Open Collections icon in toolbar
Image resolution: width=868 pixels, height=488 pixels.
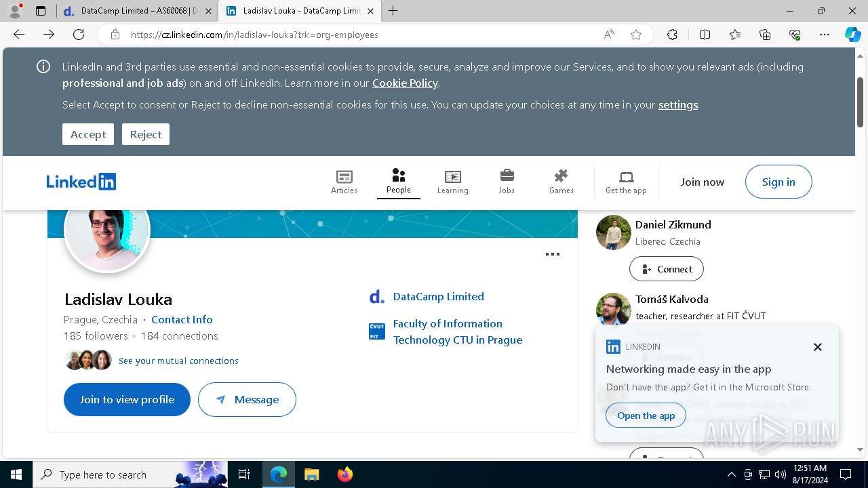765,35
